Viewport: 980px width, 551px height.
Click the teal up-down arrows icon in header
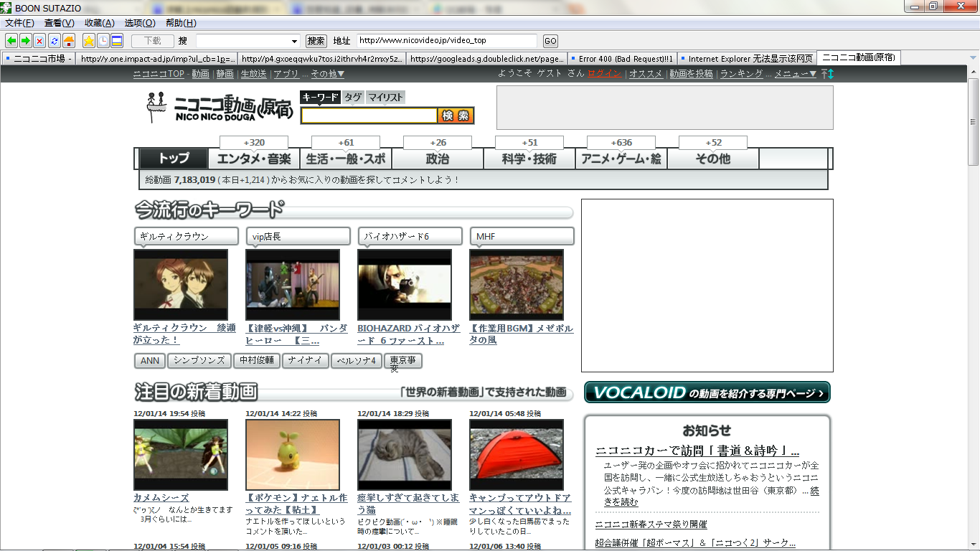[x=827, y=74]
